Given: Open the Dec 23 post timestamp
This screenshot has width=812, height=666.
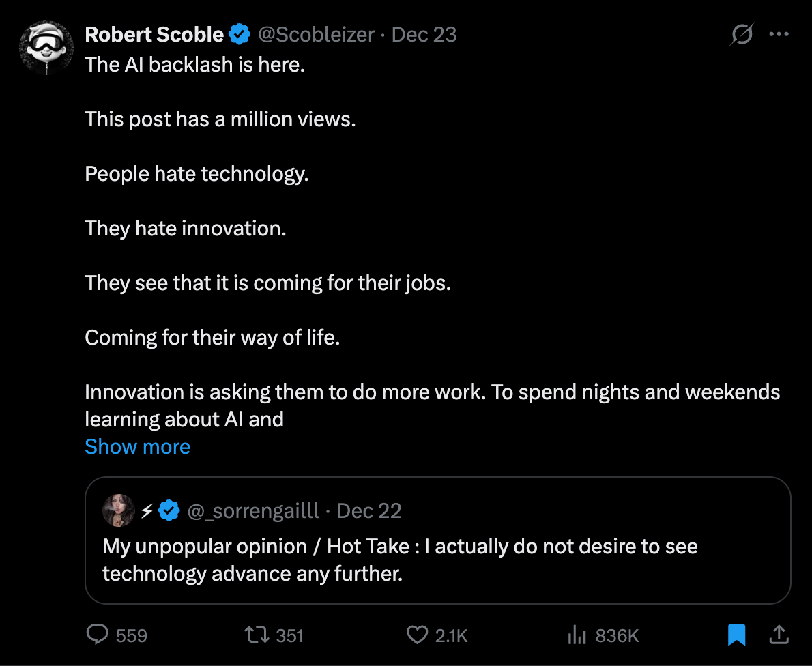Looking at the screenshot, I should click(x=424, y=34).
